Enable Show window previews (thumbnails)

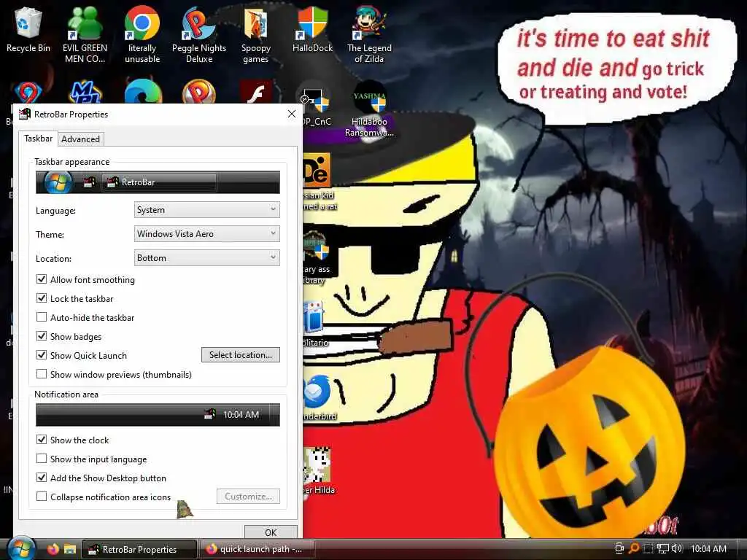[42, 374]
